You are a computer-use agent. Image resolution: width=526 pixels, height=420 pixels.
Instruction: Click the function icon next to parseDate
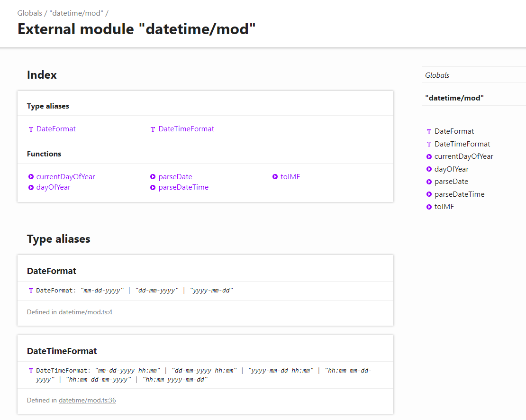click(153, 176)
